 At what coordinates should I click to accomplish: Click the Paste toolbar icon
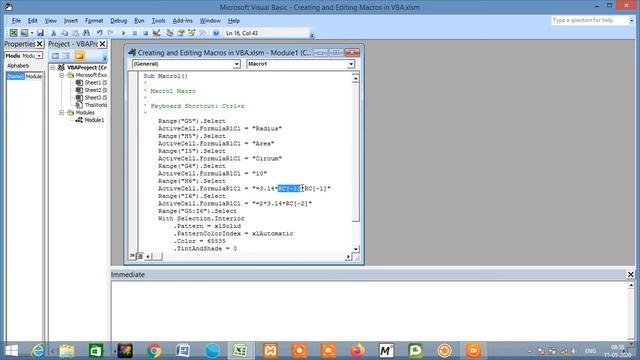click(76, 33)
